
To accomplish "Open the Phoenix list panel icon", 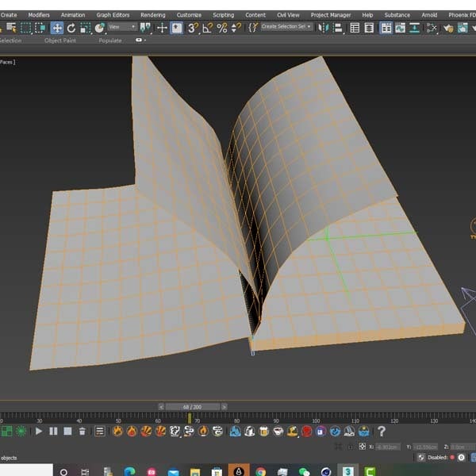I will [100, 431].
